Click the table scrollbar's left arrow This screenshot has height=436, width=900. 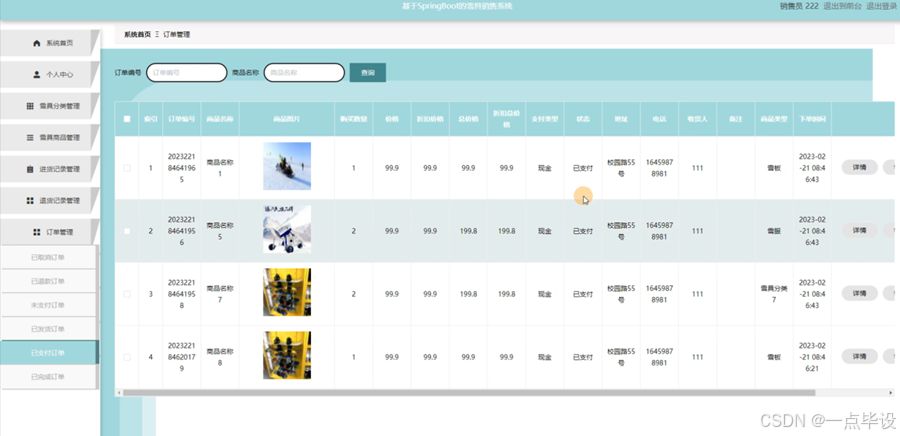119,393
